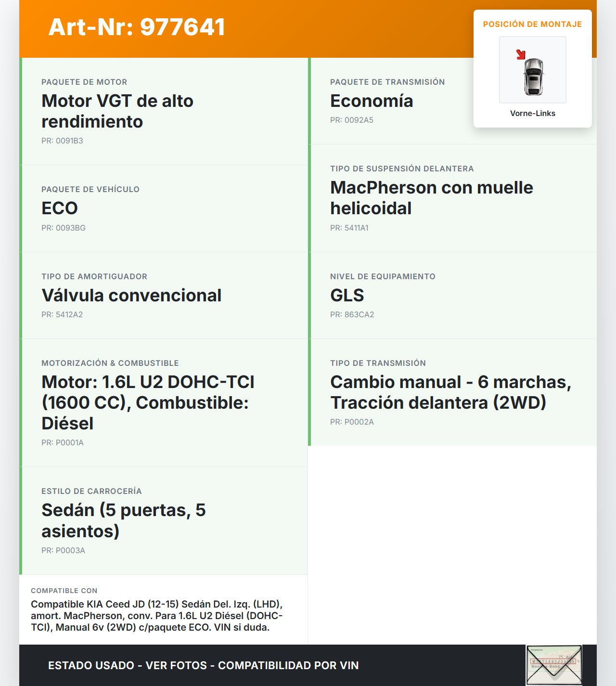Click the ESTADO USADO - VER FOTOS footer text
The width and height of the screenshot is (616, 686).
click(203, 665)
